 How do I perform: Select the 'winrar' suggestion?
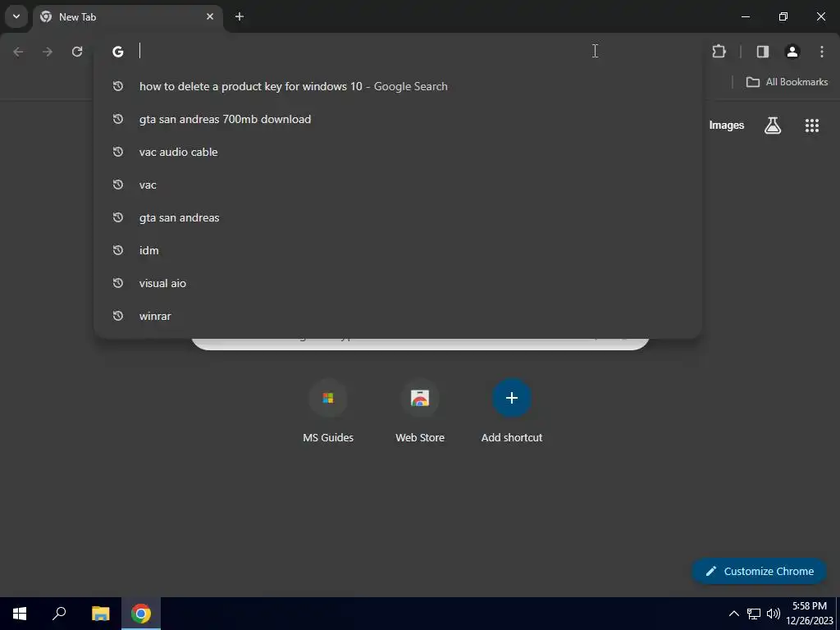point(398,316)
